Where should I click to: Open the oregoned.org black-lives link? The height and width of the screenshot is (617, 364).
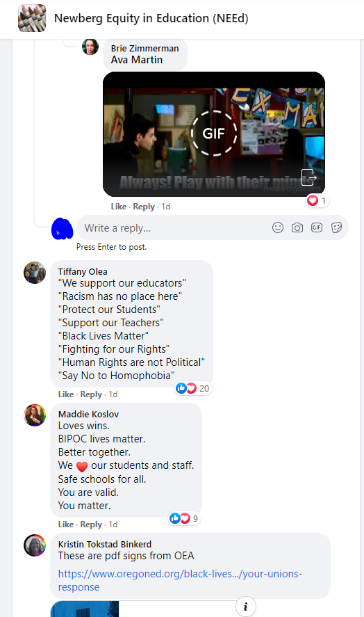180,580
